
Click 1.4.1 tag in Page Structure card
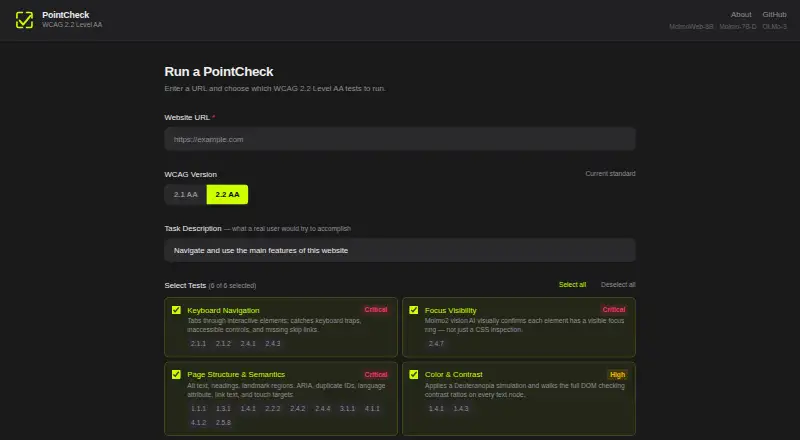[248, 408]
